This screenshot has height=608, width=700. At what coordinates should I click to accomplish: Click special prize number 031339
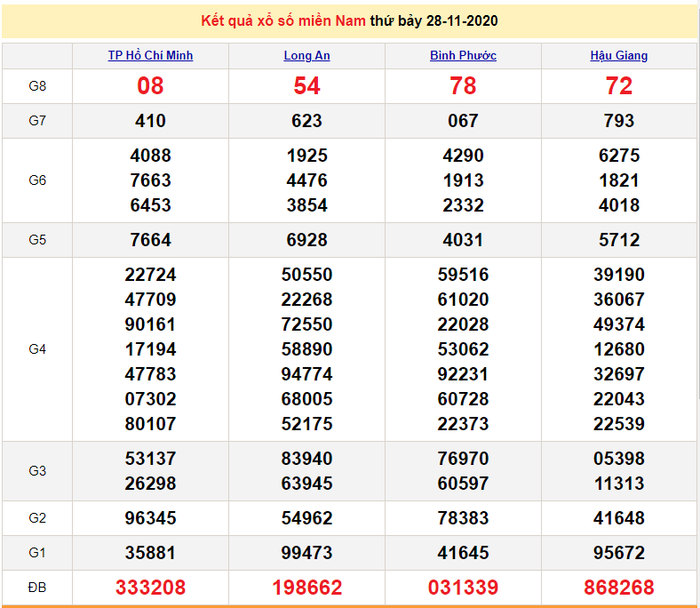click(463, 588)
